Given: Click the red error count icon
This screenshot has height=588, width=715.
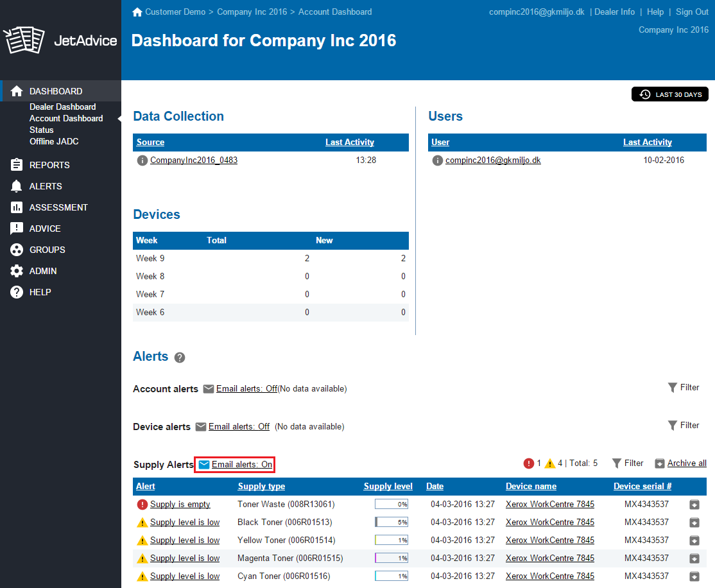Looking at the screenshot, I should (529, 463).
